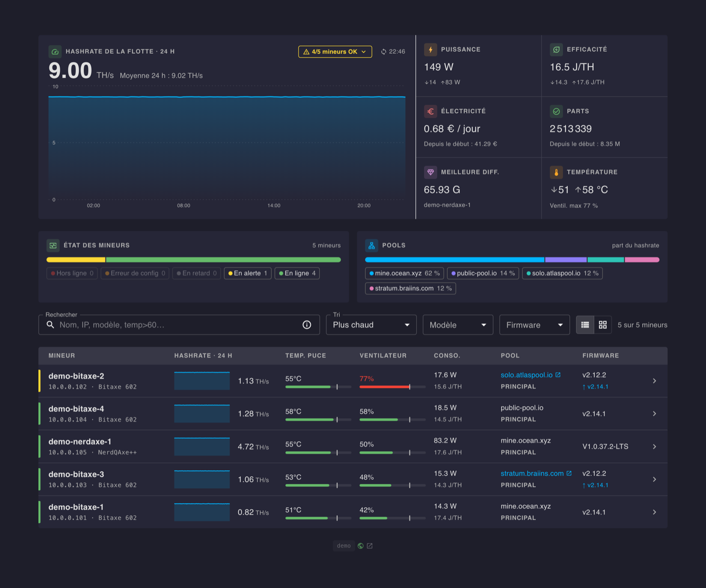This screenshot has height=588, width=706.
Task: Open external link icon next to solo.atlaspool.io
Action: click(x=558, y=375)
